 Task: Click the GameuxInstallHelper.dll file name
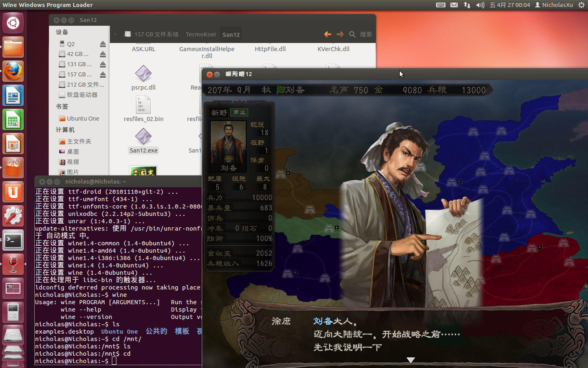point(207,52)
